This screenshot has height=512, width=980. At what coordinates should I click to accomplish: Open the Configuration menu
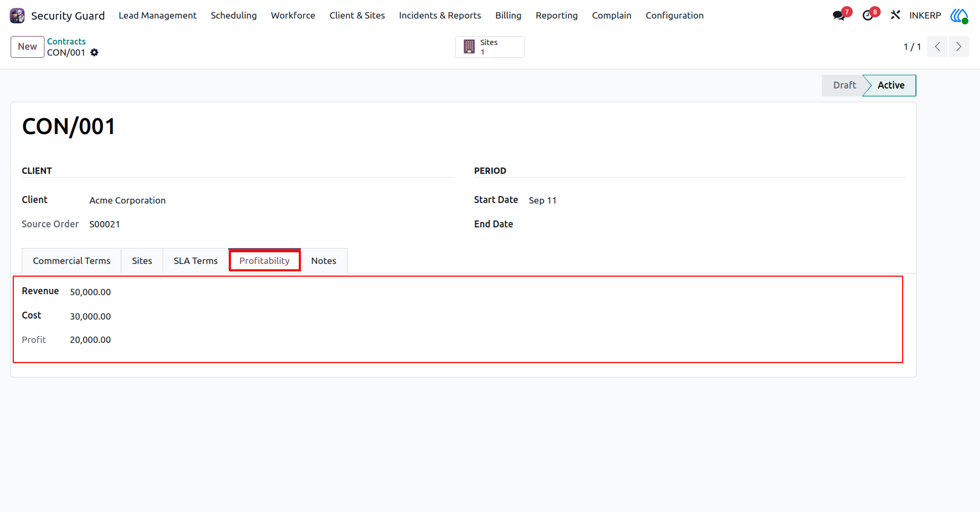click(x=674, y=15)
